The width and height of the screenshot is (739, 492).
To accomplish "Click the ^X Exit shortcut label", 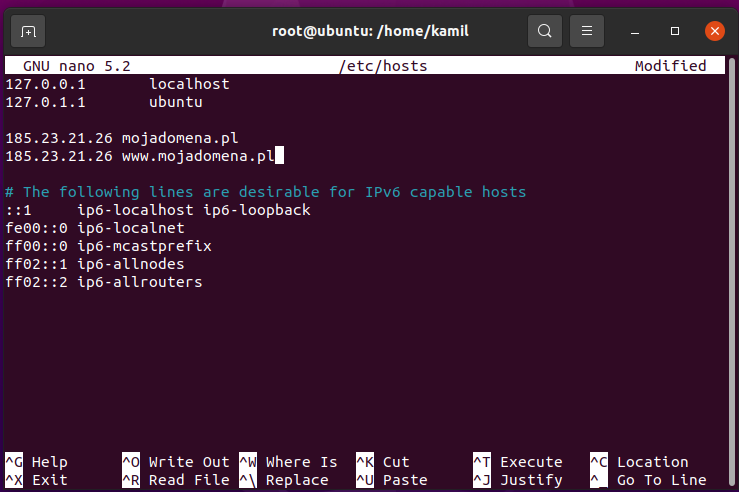I will 37,480.
